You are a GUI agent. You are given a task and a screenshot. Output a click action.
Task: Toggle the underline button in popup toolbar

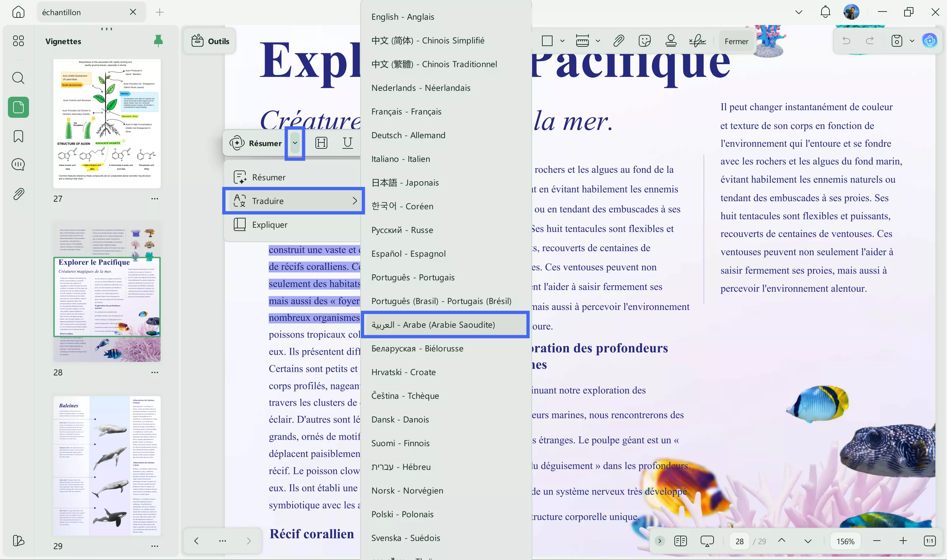click(x=347, y=143)
